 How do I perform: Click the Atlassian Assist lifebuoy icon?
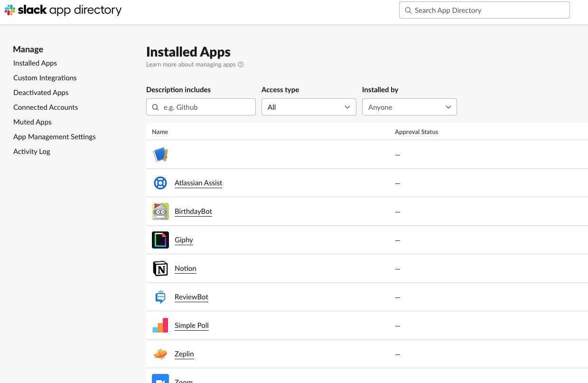pyautogui.click(x=160, y=183)
